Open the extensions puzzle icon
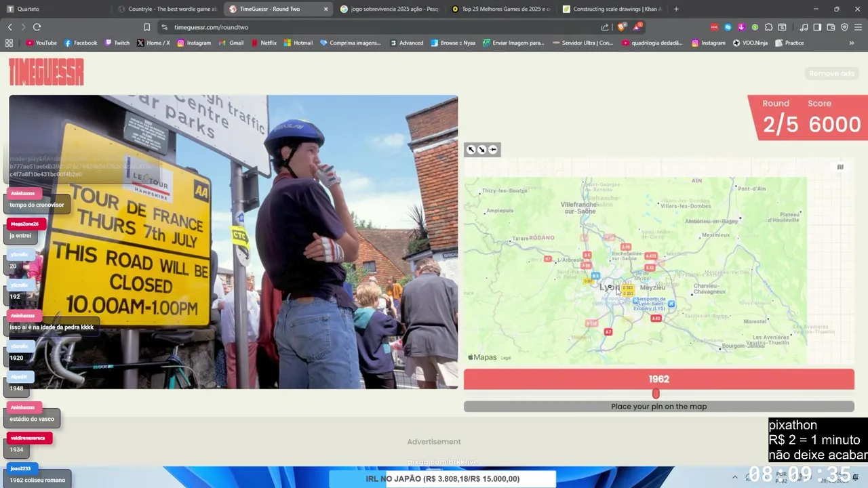868x488 pixels. (x=768, y=27)
